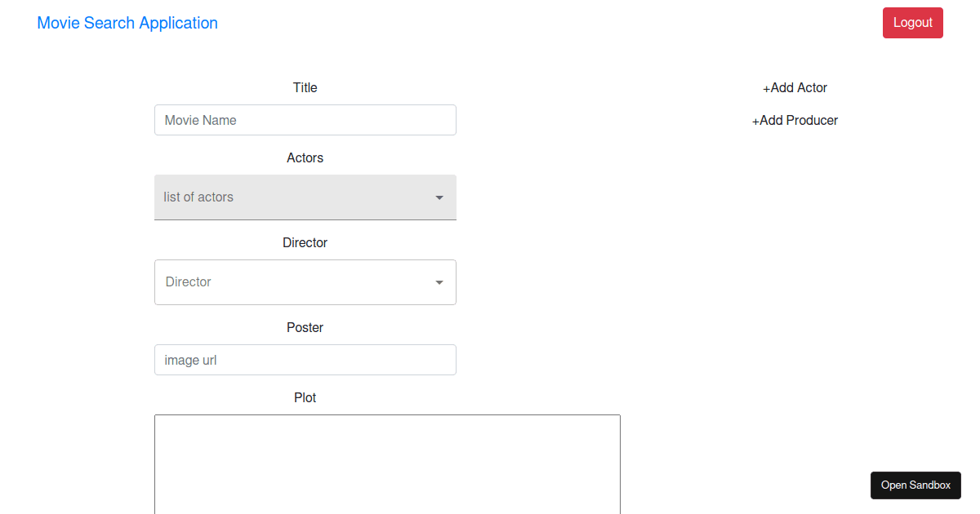Viewport: 980px width, 514px height.
Task: Open the 'list of actors' select field
Action: (305, 197)
